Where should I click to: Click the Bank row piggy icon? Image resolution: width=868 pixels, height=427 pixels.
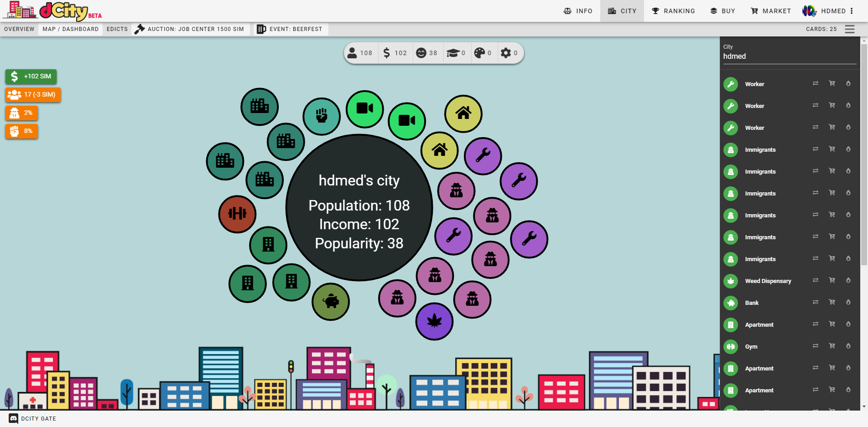pos(731,303)
